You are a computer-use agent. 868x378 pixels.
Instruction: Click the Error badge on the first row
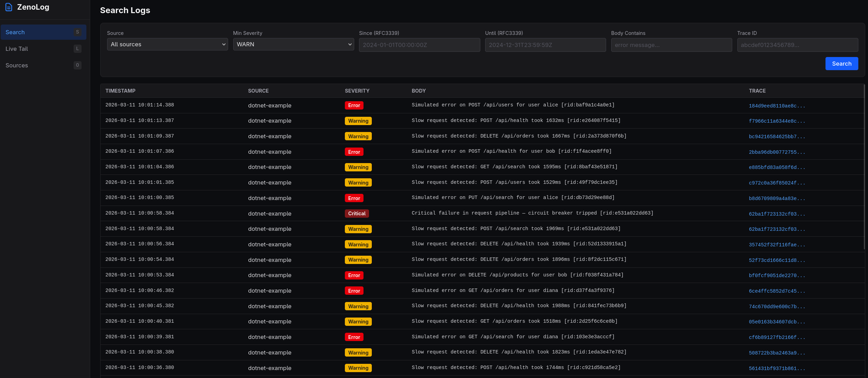tap(354, 105)
